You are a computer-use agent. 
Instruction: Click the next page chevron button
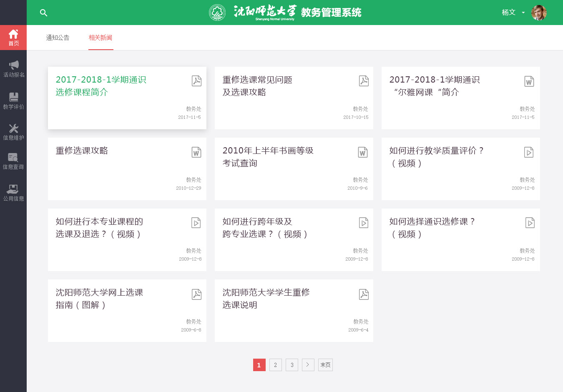click(308, 365)
